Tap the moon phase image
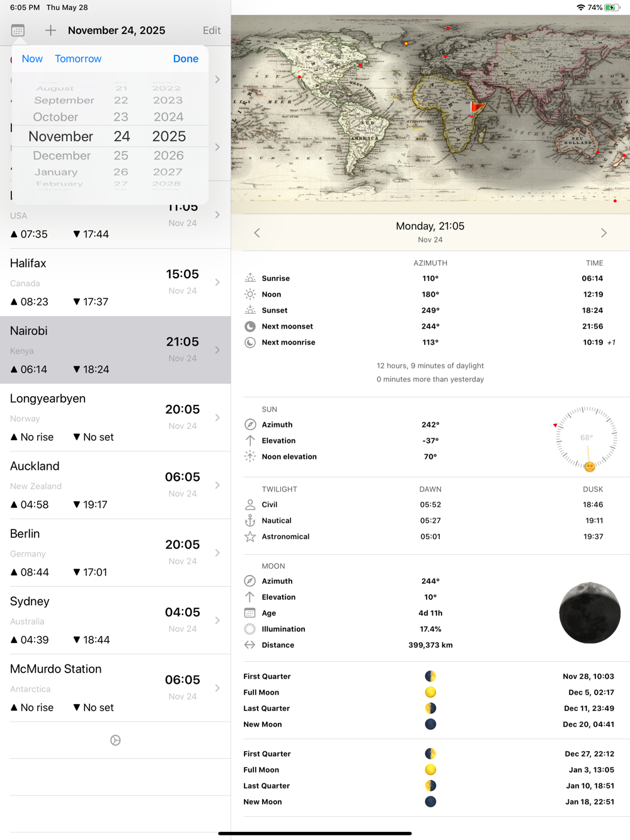Image resolution: width=630 pixels, height=840 pixels. 590,613
